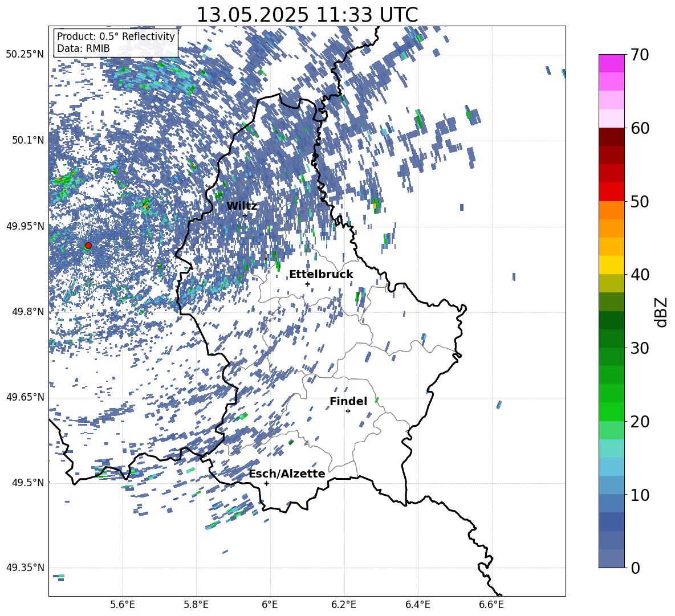Click the 70 colorbar tick label
Viewport: 675px width, 616px height.
tap(640, 55)
